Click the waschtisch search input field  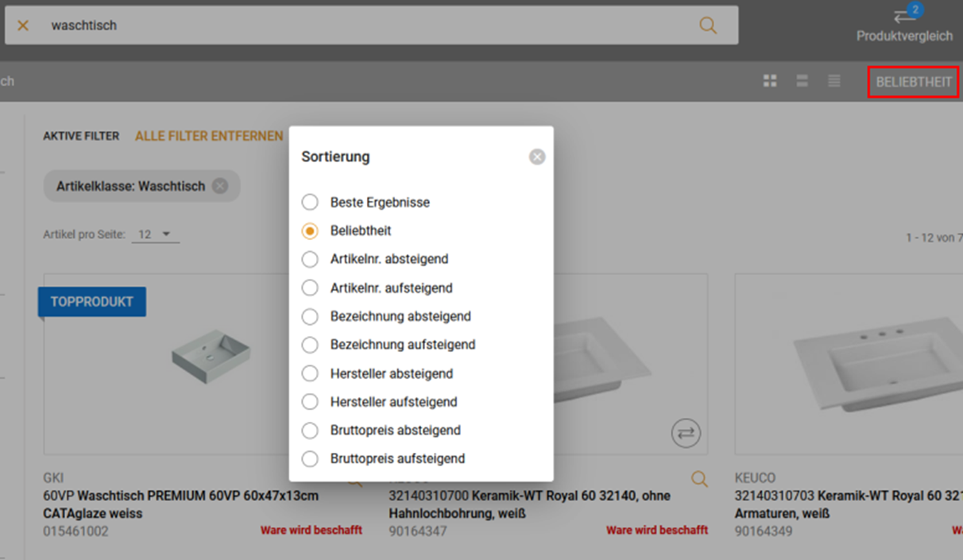(358, 25)
